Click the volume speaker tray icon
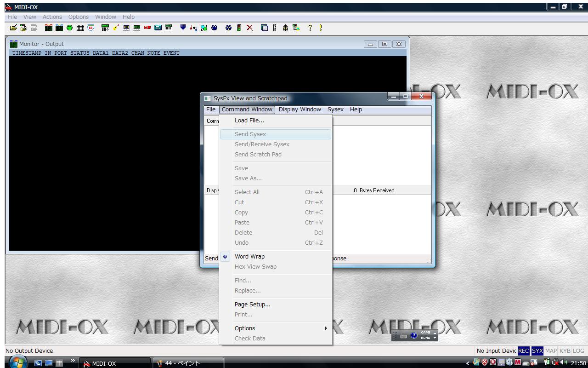 tap(564, 363)
